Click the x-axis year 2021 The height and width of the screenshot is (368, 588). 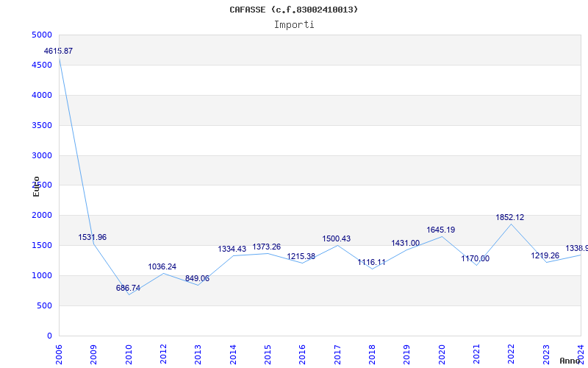tap(476, 355)
